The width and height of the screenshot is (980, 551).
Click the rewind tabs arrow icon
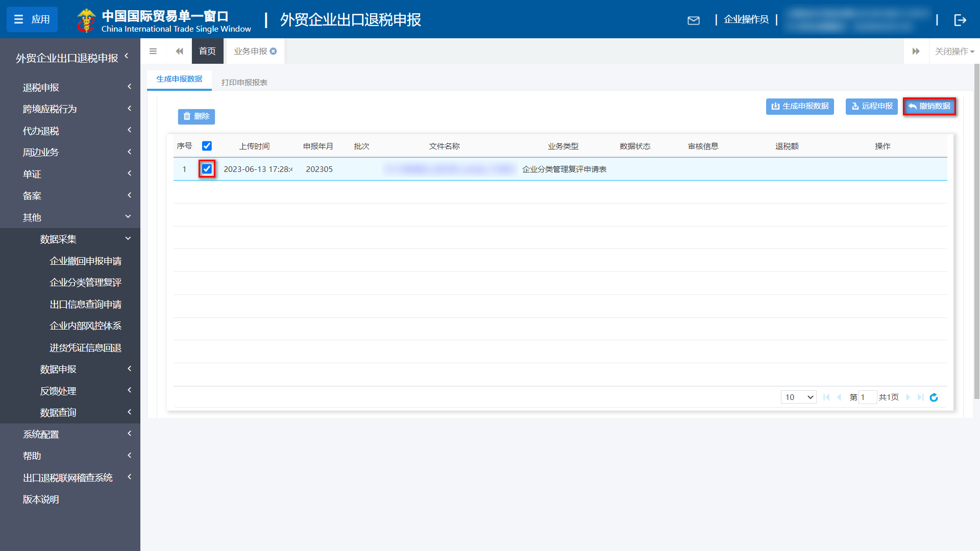click(179, 51)
